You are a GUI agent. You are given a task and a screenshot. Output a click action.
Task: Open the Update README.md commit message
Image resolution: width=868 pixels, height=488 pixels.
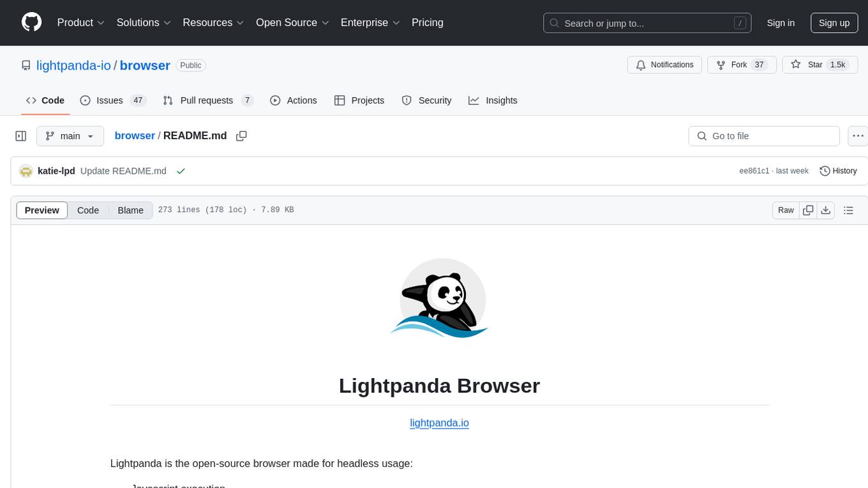click(123, 171)
